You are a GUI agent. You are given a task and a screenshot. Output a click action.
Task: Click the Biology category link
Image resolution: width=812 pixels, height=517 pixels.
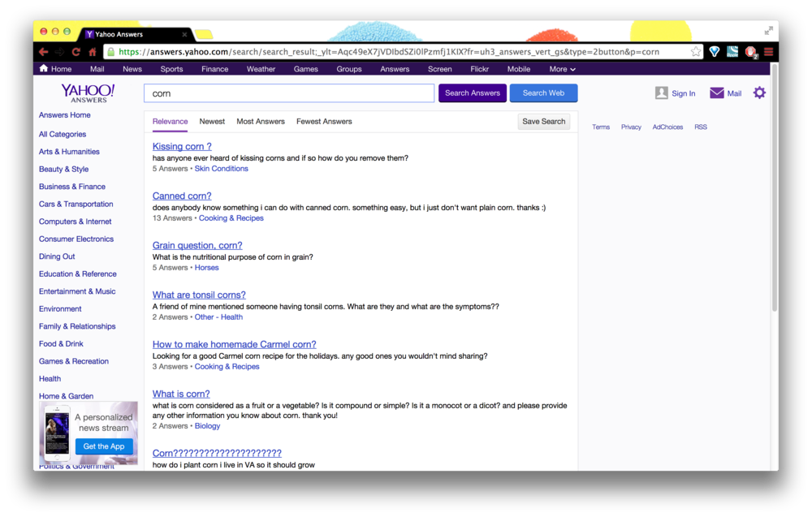207,426
